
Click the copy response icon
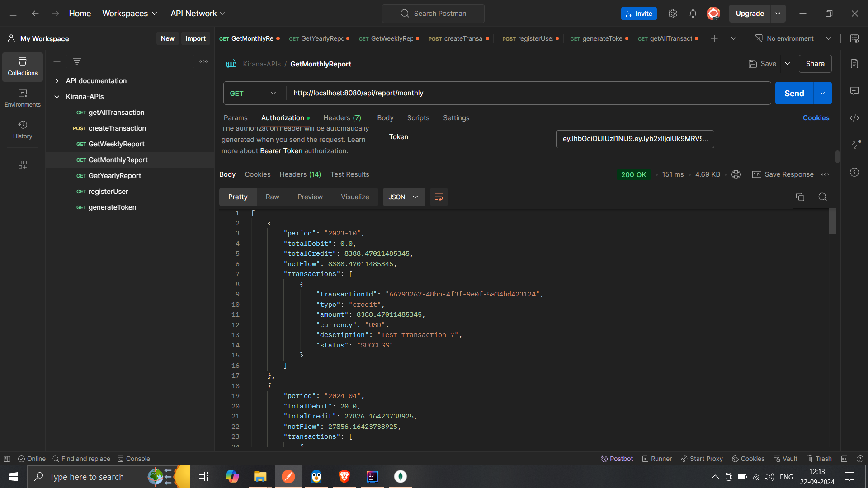click(x=800, y=197)
